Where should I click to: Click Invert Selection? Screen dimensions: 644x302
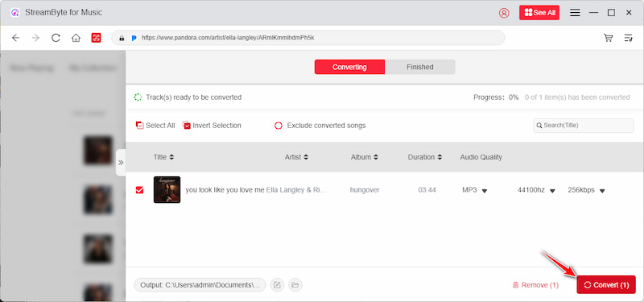[x=212, y=126]
